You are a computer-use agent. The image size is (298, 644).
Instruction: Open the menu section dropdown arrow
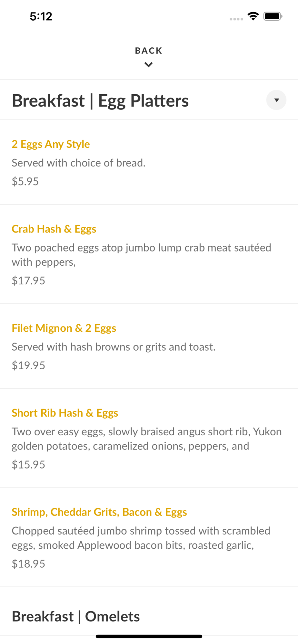point(276,100)
